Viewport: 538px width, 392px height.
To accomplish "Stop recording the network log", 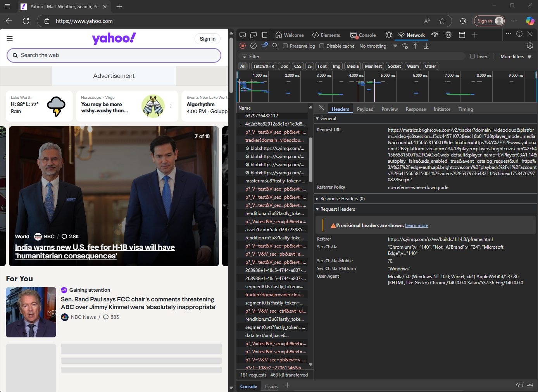I will point(242,46).
